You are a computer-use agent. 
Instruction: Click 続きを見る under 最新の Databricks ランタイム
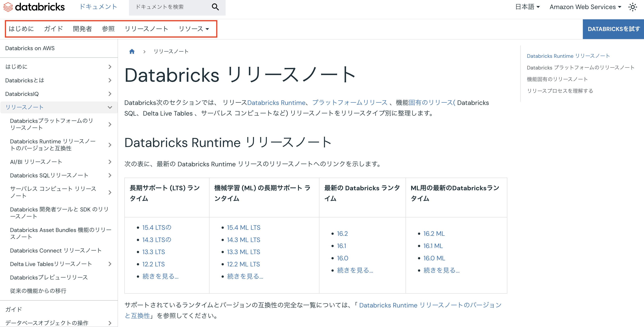(x=355, y=270)
